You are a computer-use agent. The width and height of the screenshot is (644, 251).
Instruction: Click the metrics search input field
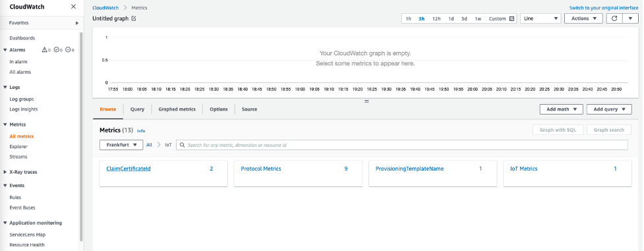point(402,145)
